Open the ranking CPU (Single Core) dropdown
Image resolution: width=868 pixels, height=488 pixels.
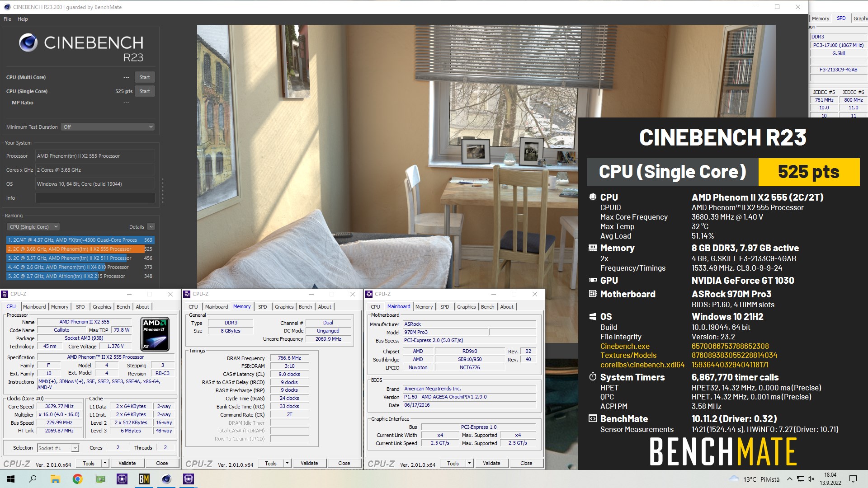(33, 227)
